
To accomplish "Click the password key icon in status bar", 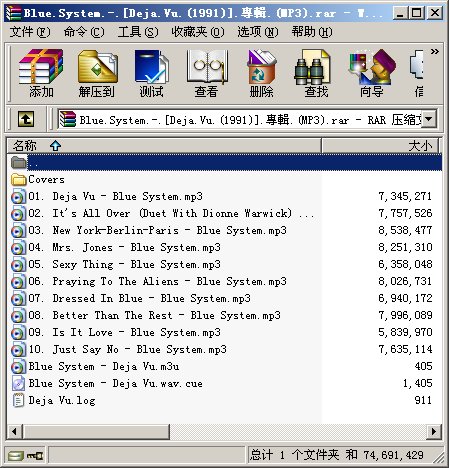I will point(35,455).
